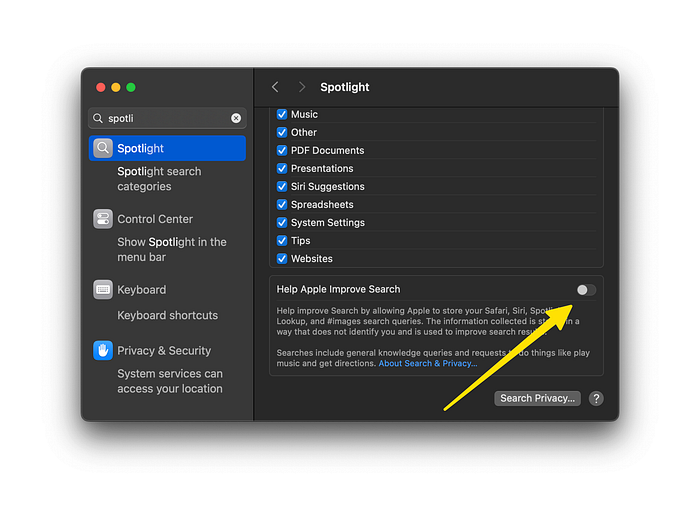Image resolution: width=700 pixels, height=516 pixels.
Task: Uncheck the Siri Suggestions checkbox
Action: 282,186
